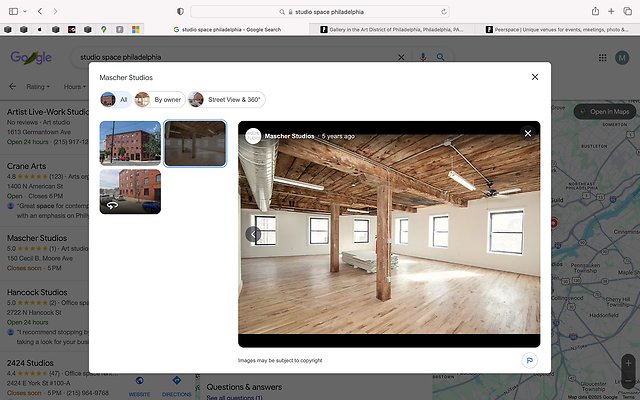Select the All photos filter chip
Screen dimensions: 640x400
[115, 100]
